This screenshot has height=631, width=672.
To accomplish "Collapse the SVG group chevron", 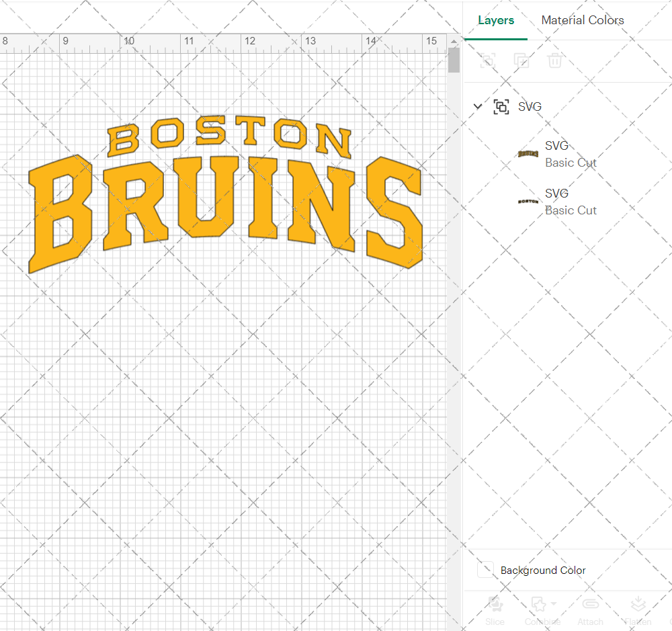I will [x=478, y=106].
